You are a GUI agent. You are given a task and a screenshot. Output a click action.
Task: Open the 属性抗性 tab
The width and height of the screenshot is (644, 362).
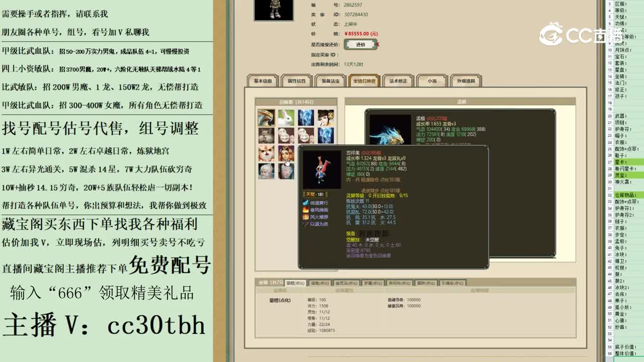(297, 81)
